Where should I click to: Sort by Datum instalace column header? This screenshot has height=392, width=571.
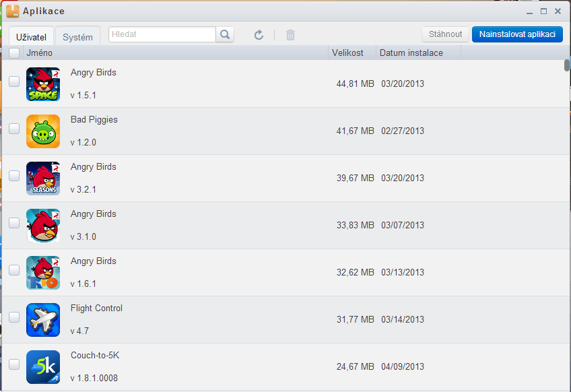pos(418,53)
